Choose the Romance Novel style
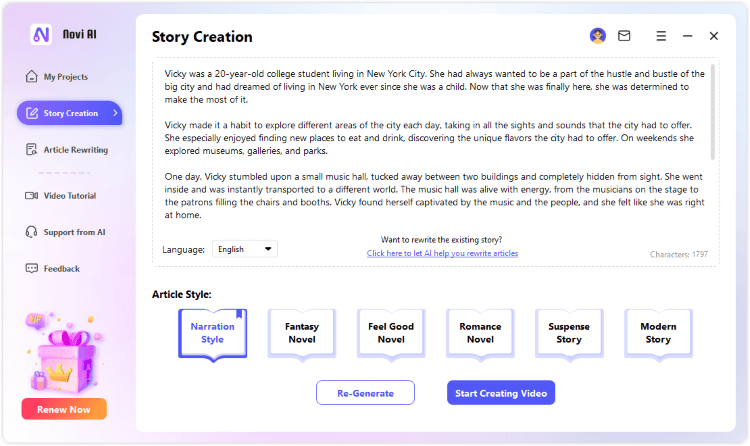750x446 pixels. [480, 334]
